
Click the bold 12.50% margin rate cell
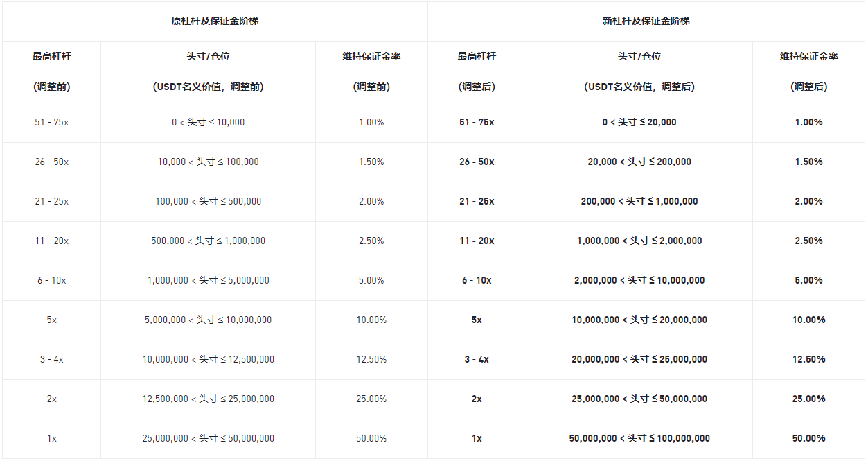click(x=808, y=359)
